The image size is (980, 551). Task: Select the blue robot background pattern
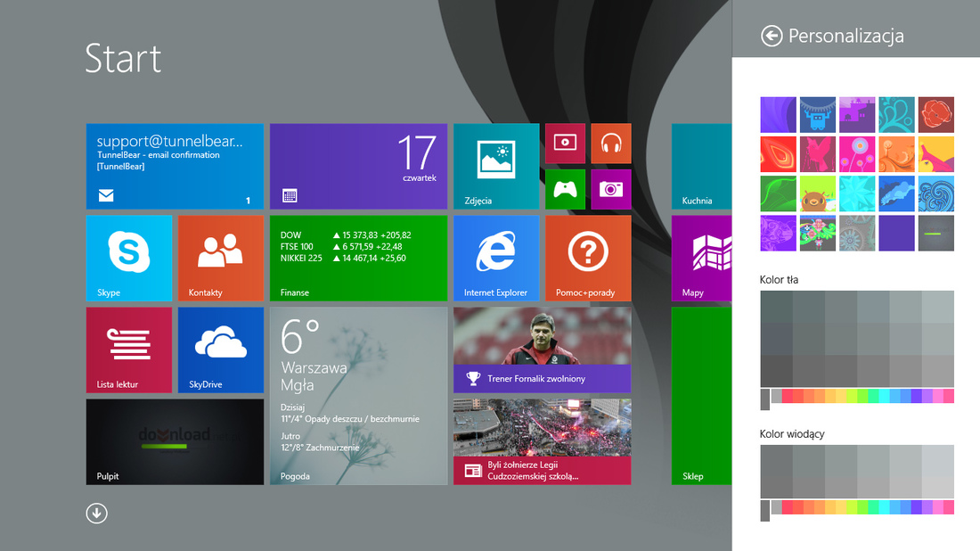(818, 114)
